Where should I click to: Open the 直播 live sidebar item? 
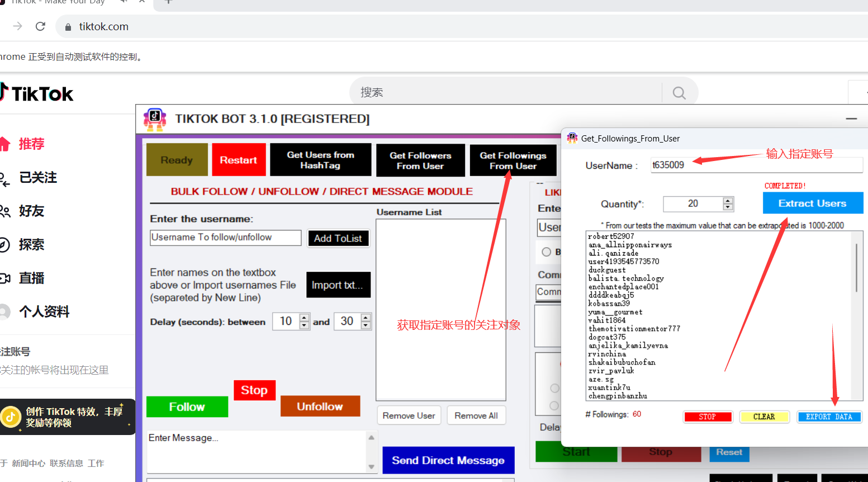pyautogui.click(x=31, y=278)
